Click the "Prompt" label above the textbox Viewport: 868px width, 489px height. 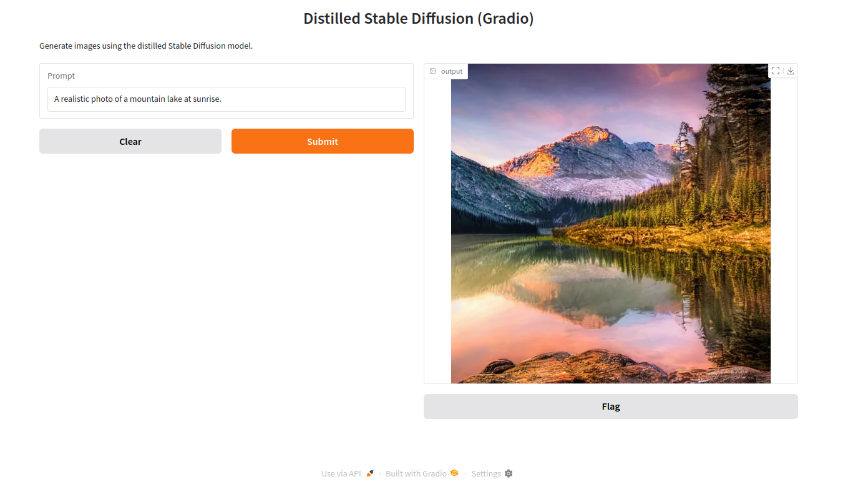click(61, 76)
